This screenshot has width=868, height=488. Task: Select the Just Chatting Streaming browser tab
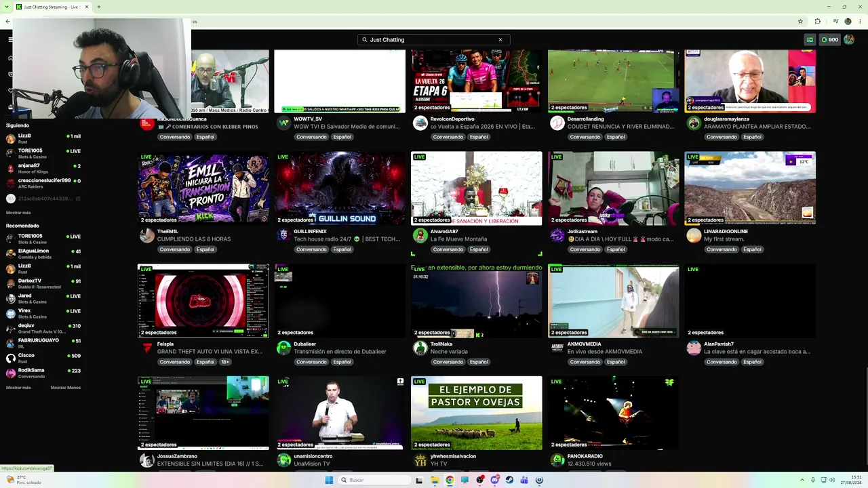click(52, 7)
